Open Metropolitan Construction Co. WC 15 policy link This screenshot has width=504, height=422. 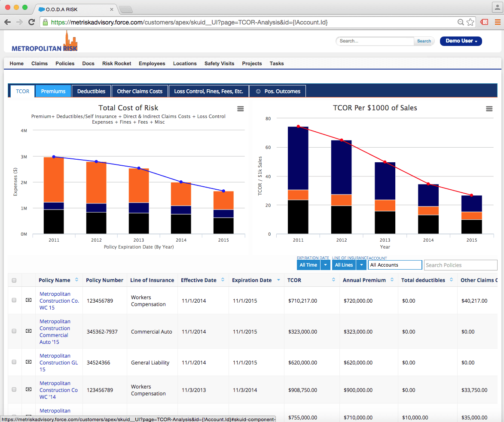click(x=59, y=301)
